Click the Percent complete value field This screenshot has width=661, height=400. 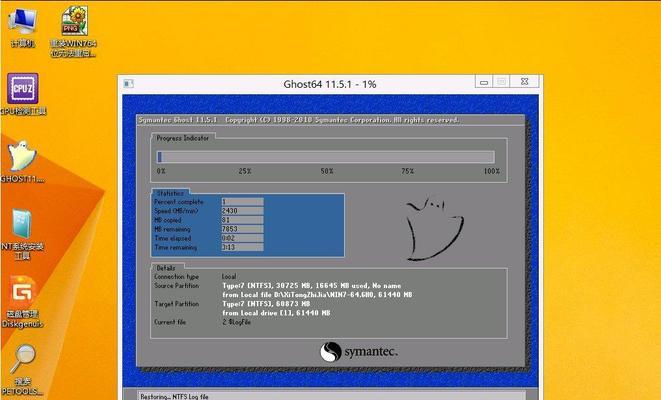tap(242, 201)
